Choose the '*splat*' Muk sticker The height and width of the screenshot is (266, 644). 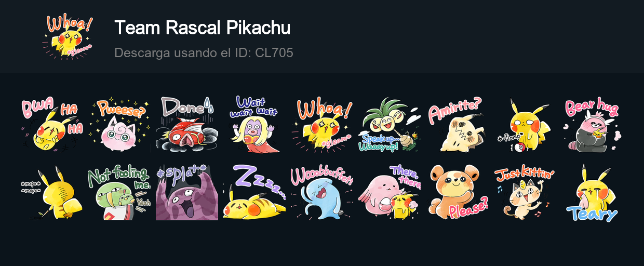pos(187,192)
